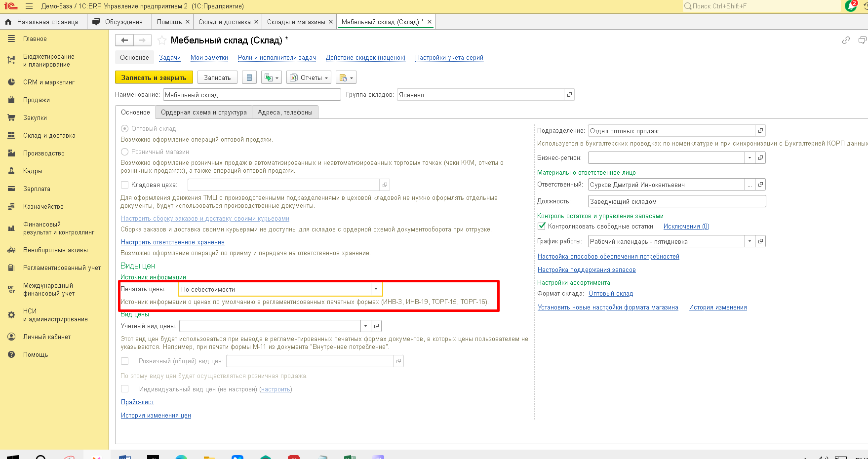This screenshot has height=459, width=868.
Task: Open the green create-based-on icon dropdown
Action: 272,77
